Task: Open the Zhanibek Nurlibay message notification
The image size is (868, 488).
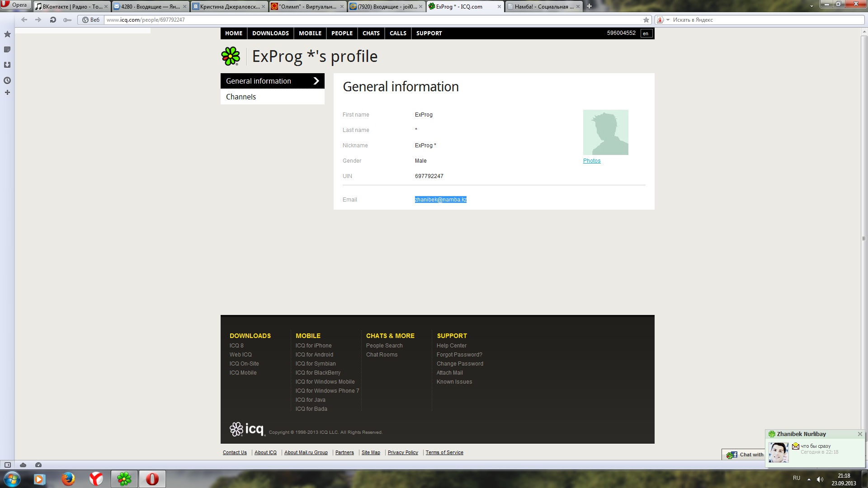Action: [815, 449]
